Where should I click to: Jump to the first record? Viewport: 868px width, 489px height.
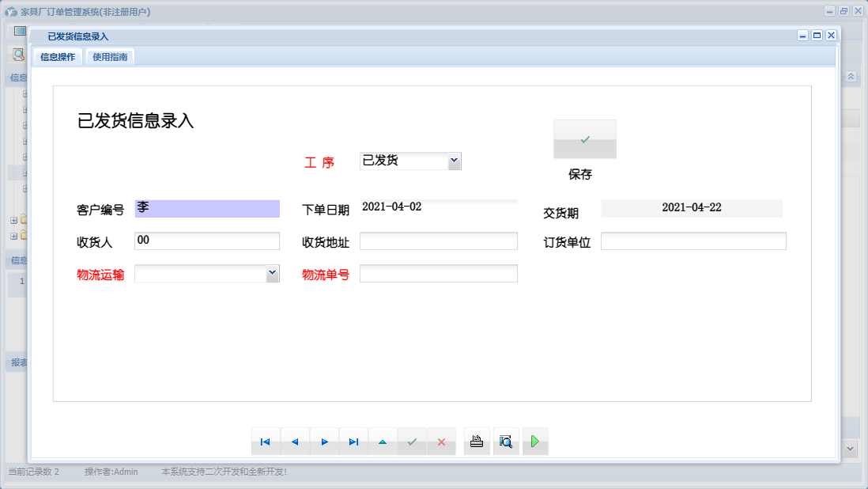point(265,442)
